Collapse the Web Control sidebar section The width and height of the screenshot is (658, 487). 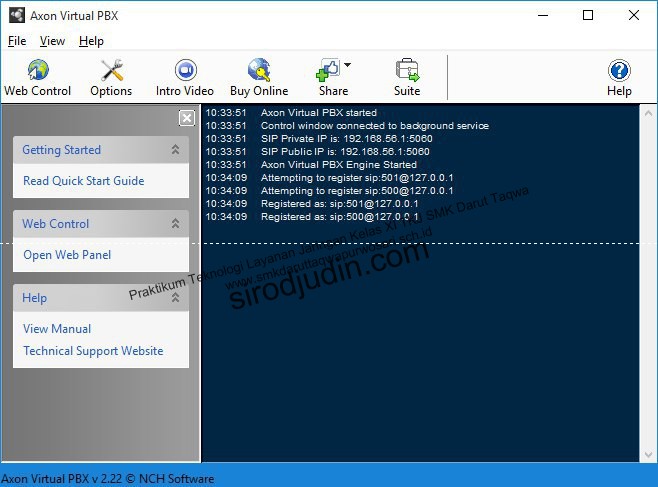click(x=175, y=223)
